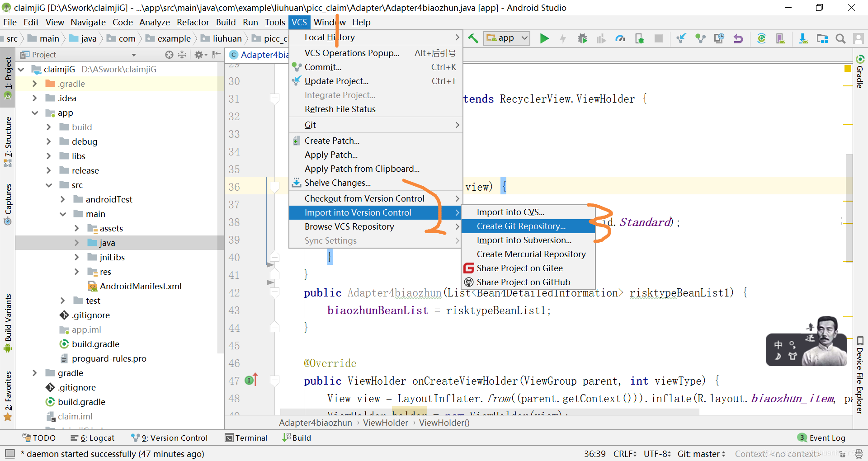Select the Debug app bug icon
This screenshot has height=461, width=868.
click(582, 38)
